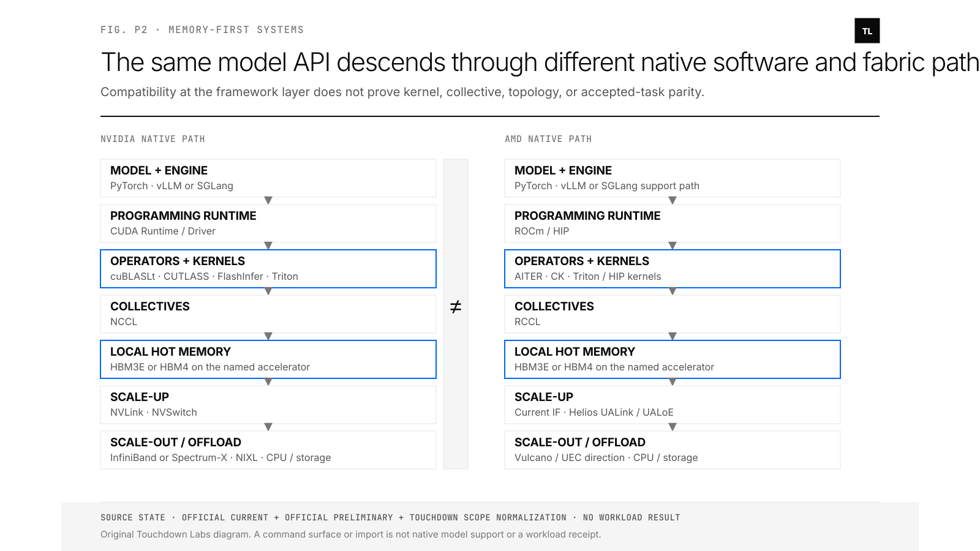Click the RCCL Collectives box

coord(673,314)
